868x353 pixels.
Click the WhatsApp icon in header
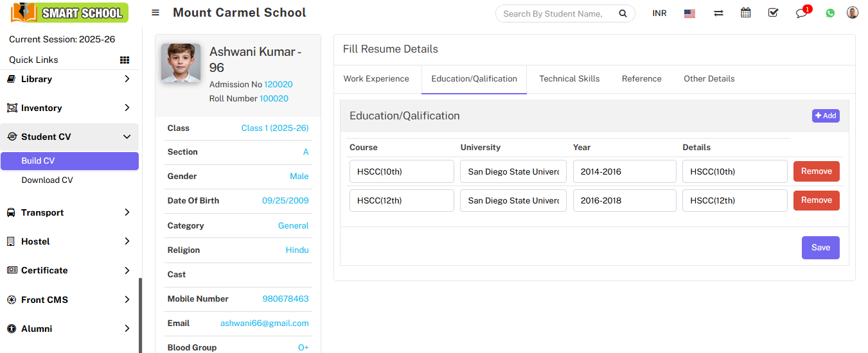(x=830, y=13)
